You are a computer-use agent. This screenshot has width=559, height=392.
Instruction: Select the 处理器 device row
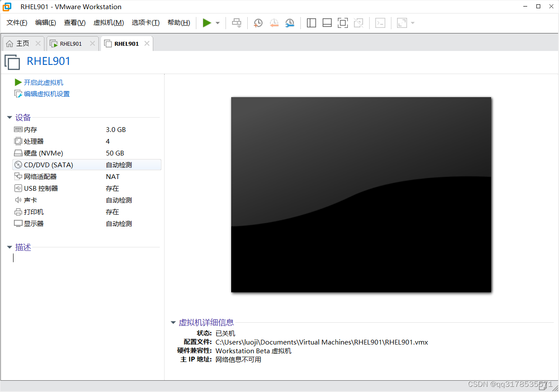[x=87, y=141]
